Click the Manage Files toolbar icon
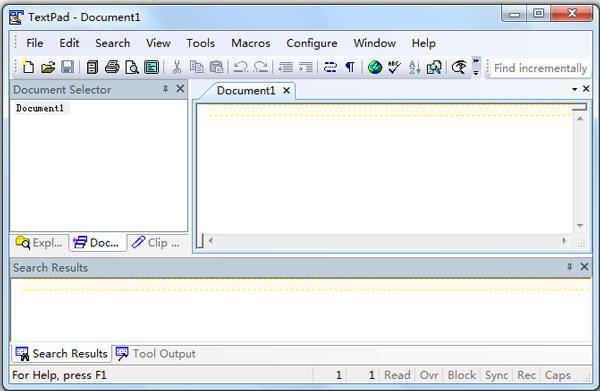 point(92,67)
